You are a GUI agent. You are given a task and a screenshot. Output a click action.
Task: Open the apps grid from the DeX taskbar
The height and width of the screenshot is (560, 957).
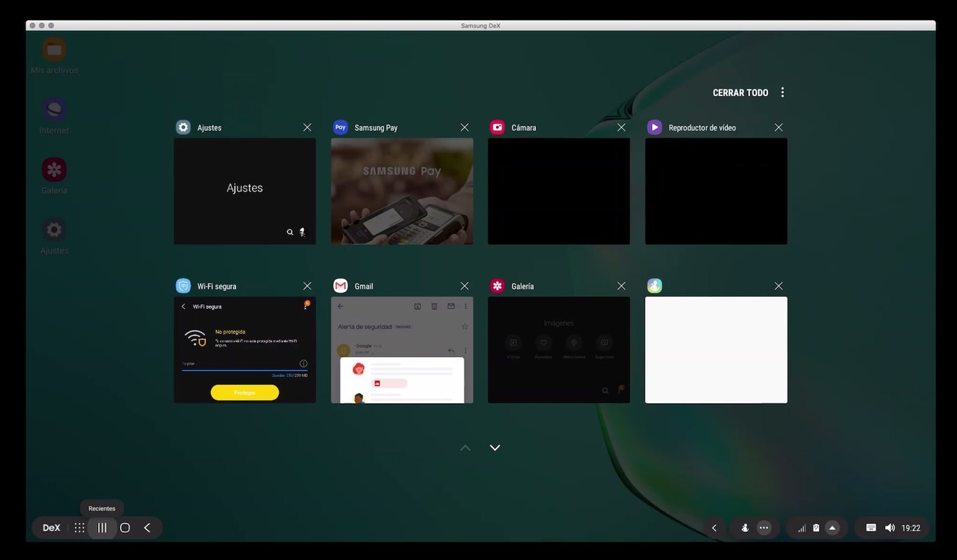pos(79,527)
